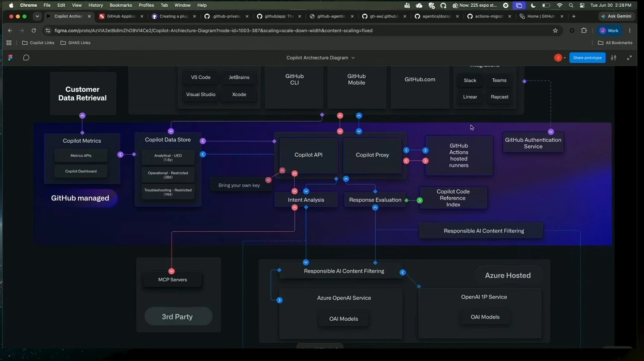Viewport: 644px width, 361px height.
Task: Reload the Figma prototype page
Action: point(34,30)
